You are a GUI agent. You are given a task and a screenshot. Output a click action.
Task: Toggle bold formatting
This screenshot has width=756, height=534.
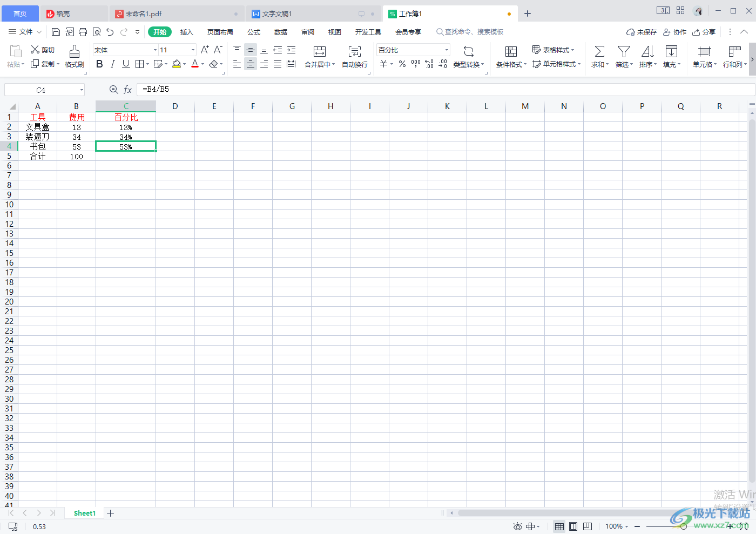pos(99,64)
